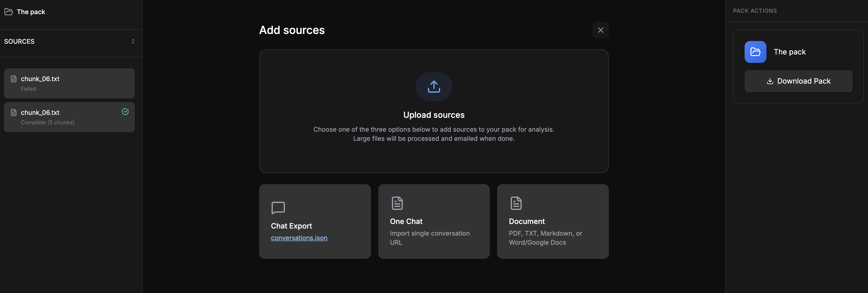Select the chat bubble icon on Chat Export card
The image size is (868, 293).
pos(278,208)
